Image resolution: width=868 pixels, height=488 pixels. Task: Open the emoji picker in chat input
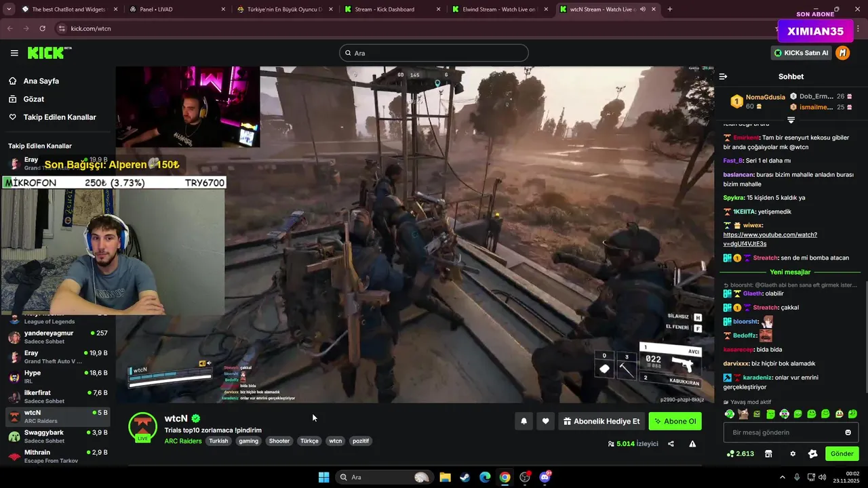pos(848,432)
